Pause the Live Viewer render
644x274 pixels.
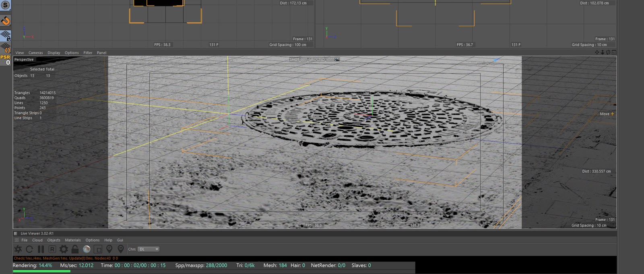coord(41,249)
